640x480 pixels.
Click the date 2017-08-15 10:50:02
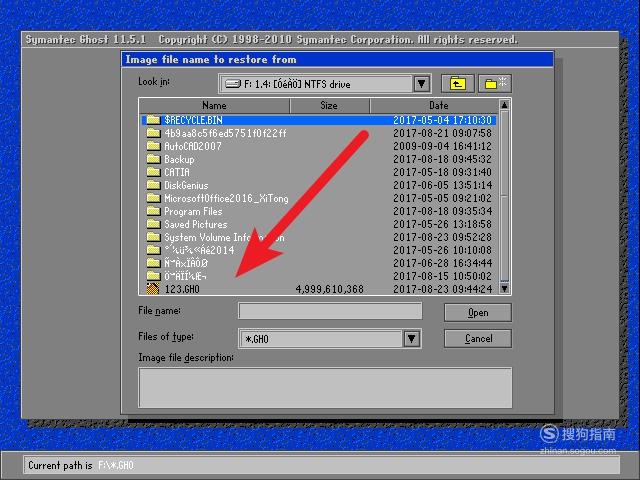pos(442,276)
